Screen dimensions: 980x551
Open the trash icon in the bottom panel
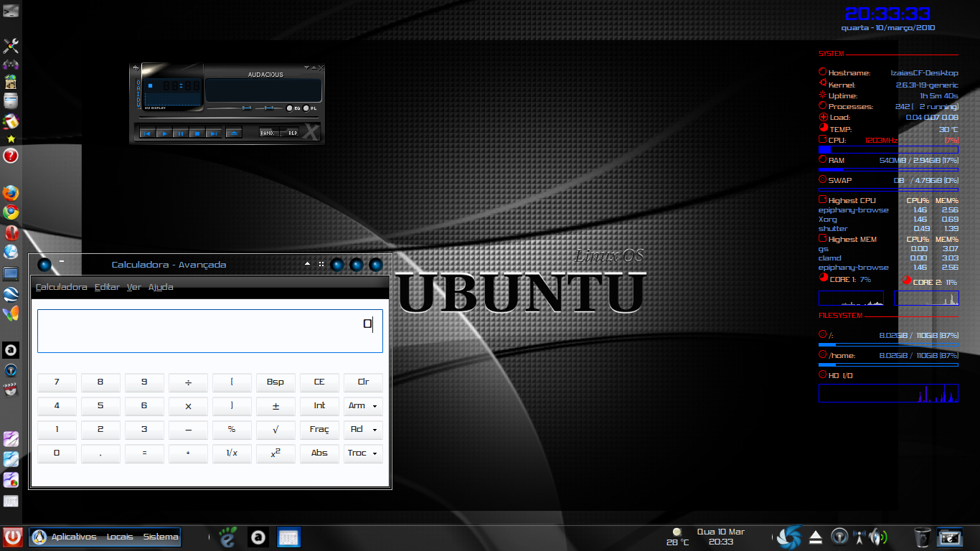922,537
